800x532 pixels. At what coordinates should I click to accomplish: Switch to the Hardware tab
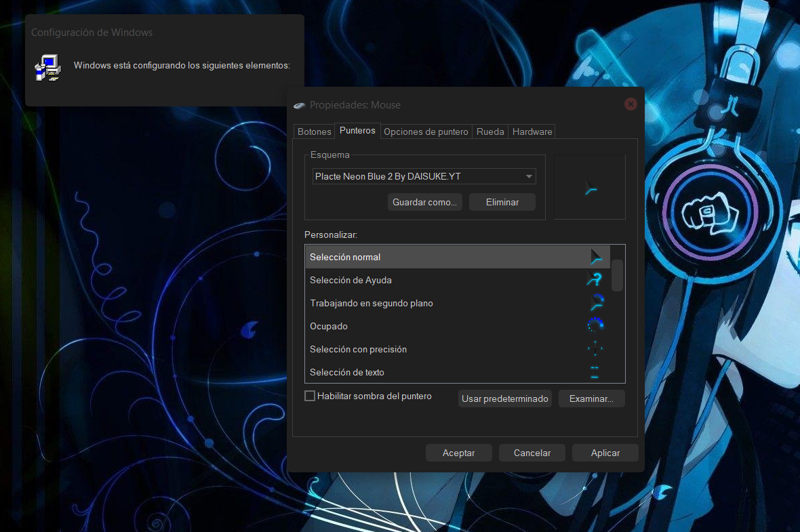[x=532, y=131]
